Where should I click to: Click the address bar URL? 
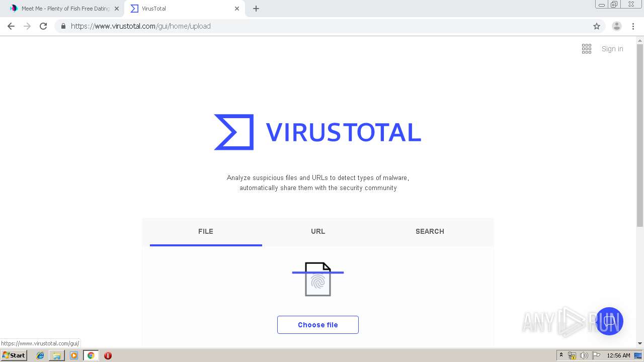141,26
